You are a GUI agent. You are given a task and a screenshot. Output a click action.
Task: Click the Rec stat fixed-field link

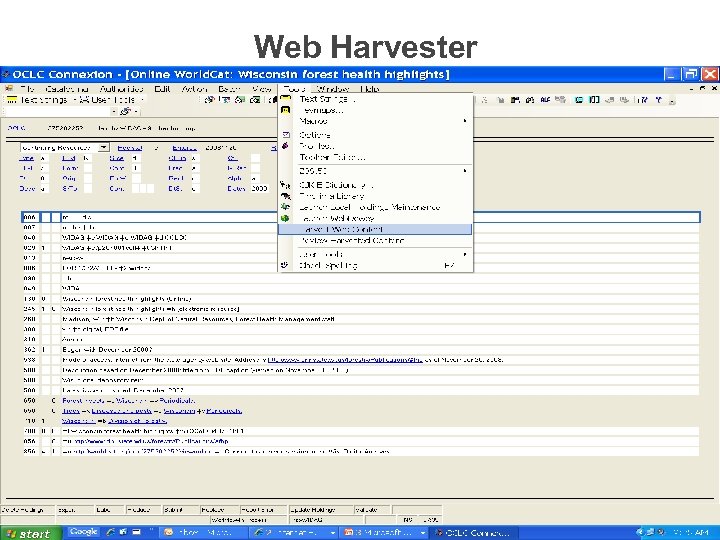click(130, 147)
